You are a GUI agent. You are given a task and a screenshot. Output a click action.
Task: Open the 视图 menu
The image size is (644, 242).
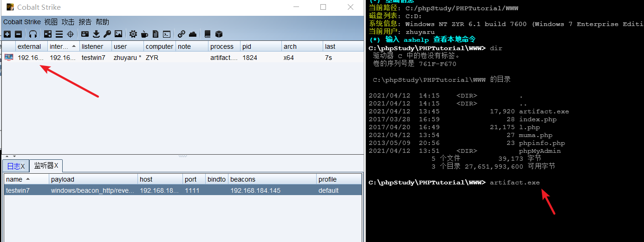51,22
